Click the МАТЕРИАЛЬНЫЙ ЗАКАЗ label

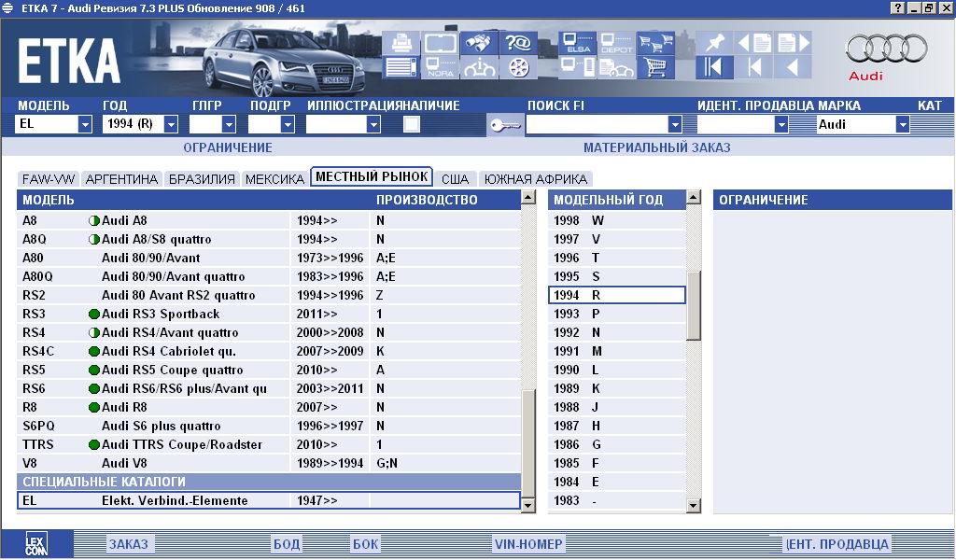pos(656,147)
